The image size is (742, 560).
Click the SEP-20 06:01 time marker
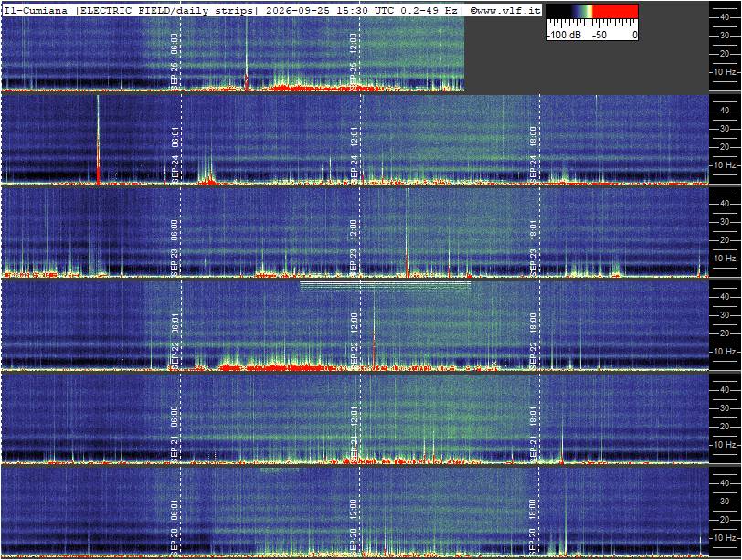pos(175,527)
